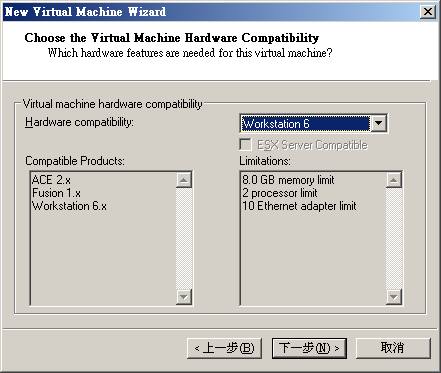Close the New Virtual Machine Wizard window
Image resolution: width=441 pixels, height=373 pixels.
[x=428, y=12]
